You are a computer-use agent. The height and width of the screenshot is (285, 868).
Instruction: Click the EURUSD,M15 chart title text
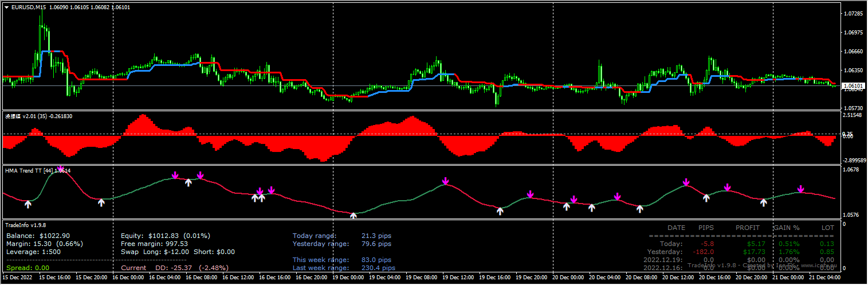29,7
